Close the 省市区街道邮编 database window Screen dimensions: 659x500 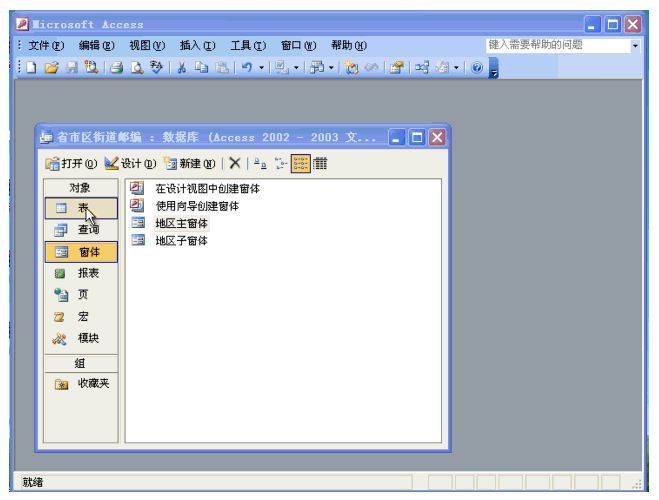(x=437, y=137)
